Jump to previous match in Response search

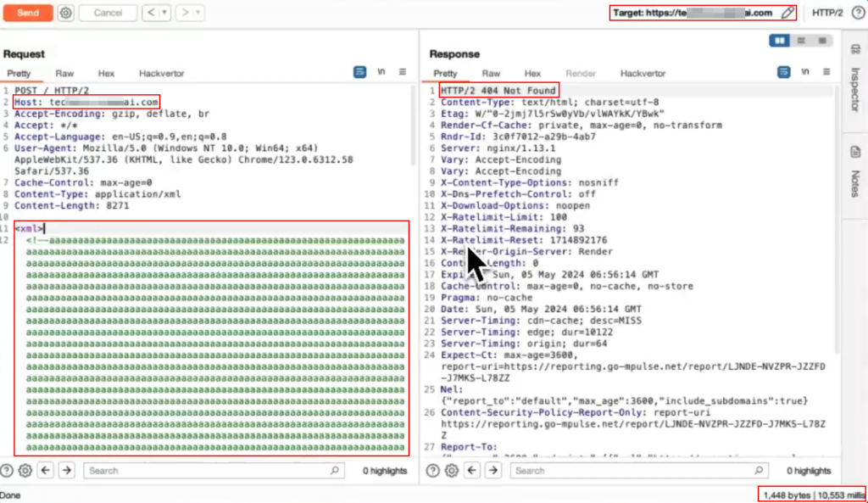(471, 470)
